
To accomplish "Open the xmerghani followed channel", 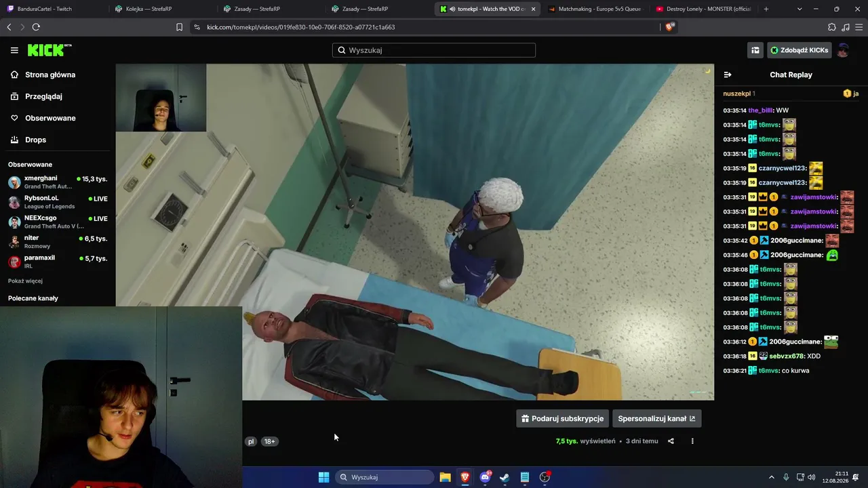I will tap(58, 182).
